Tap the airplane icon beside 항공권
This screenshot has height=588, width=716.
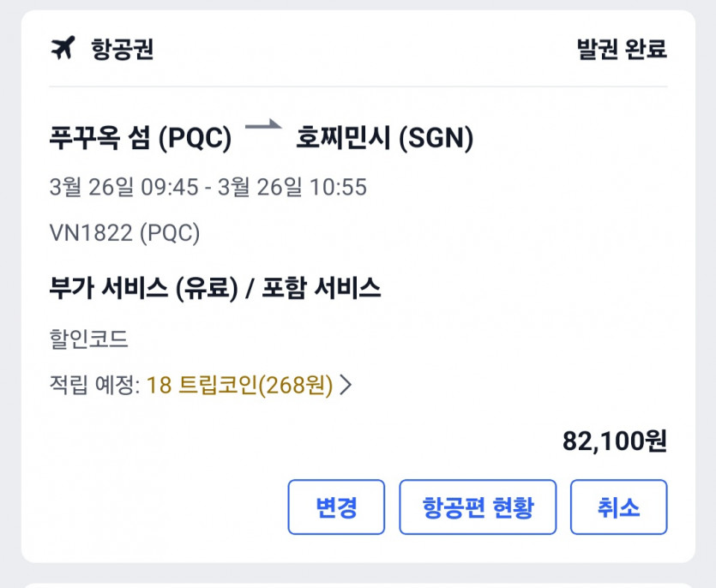[63, 49]
